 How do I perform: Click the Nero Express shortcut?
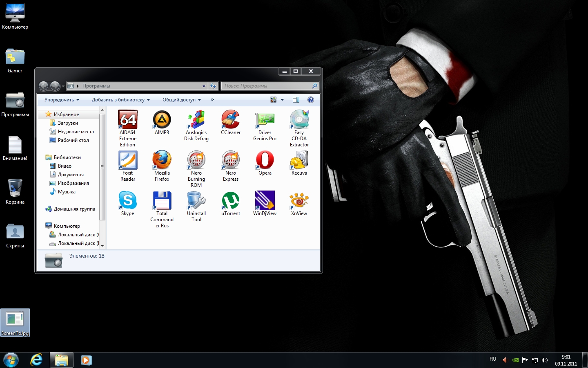pyautogui.click(x=231, y=166)
